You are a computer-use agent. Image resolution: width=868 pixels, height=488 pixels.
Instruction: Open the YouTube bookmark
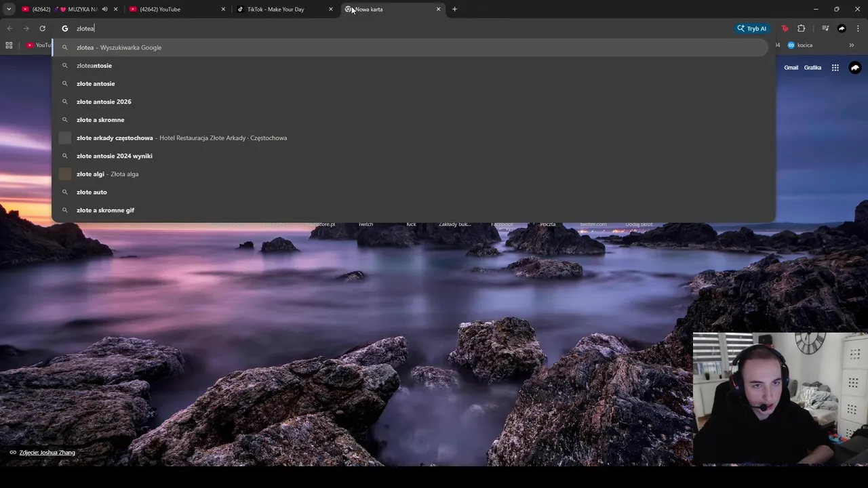pyautogui.click(x=39, y=45)
